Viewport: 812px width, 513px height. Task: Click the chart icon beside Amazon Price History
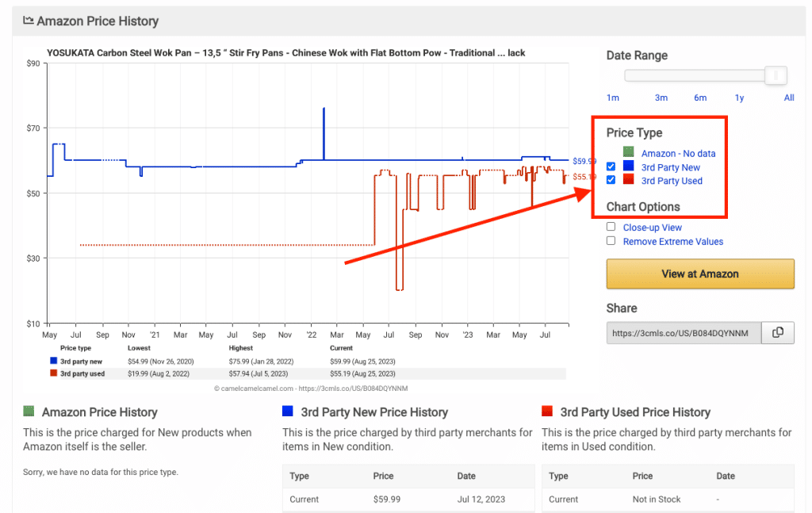pyautogui.click(x=28, y=21)
